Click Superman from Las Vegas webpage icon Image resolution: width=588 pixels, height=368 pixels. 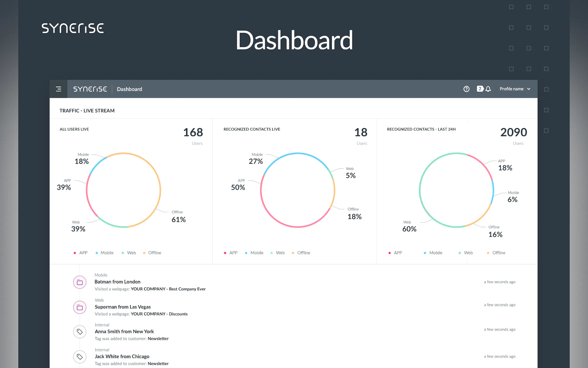[x=80, y=307]
